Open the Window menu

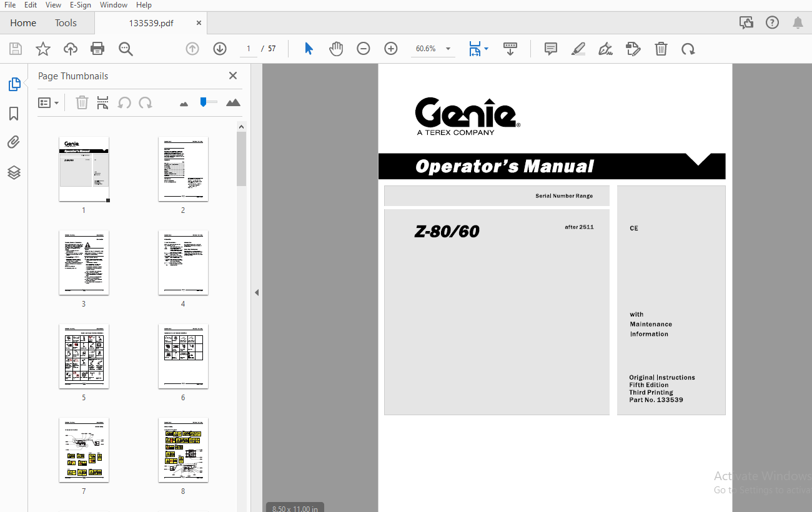(x=114, y=5)
